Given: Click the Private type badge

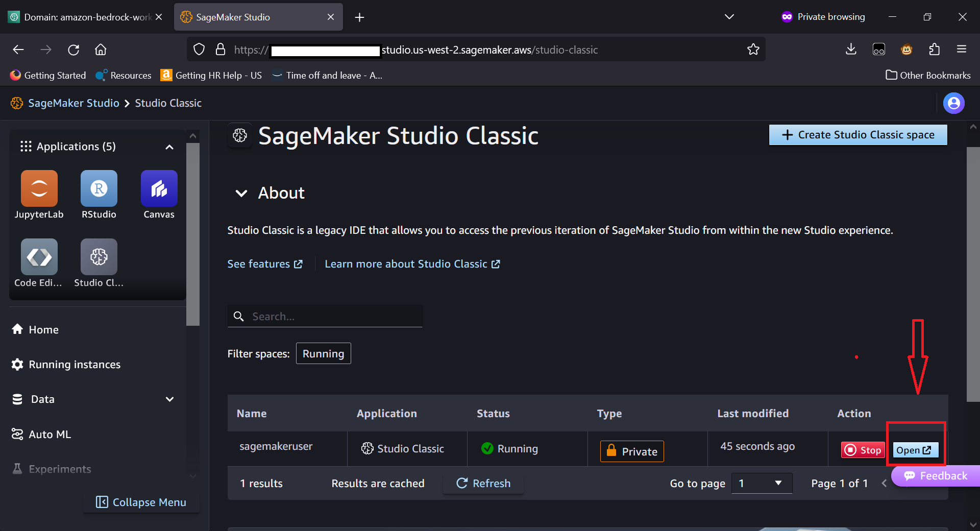Looking at the screenshot, I should [632, 451].
